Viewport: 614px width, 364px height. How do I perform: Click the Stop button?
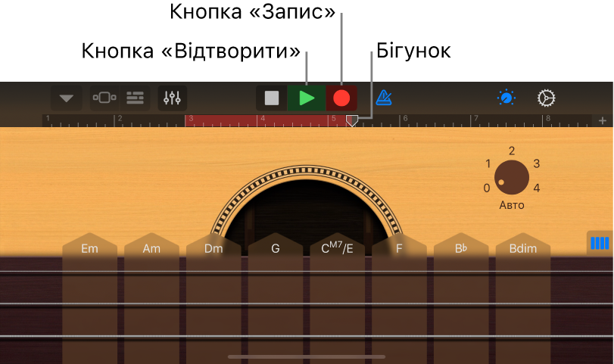tap(271, 98)
